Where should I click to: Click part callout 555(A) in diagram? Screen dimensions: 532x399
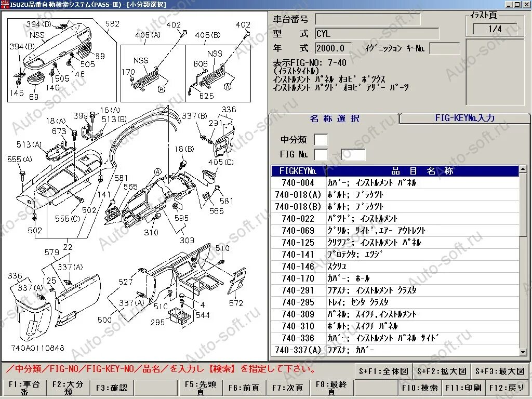tap(20, 159)
